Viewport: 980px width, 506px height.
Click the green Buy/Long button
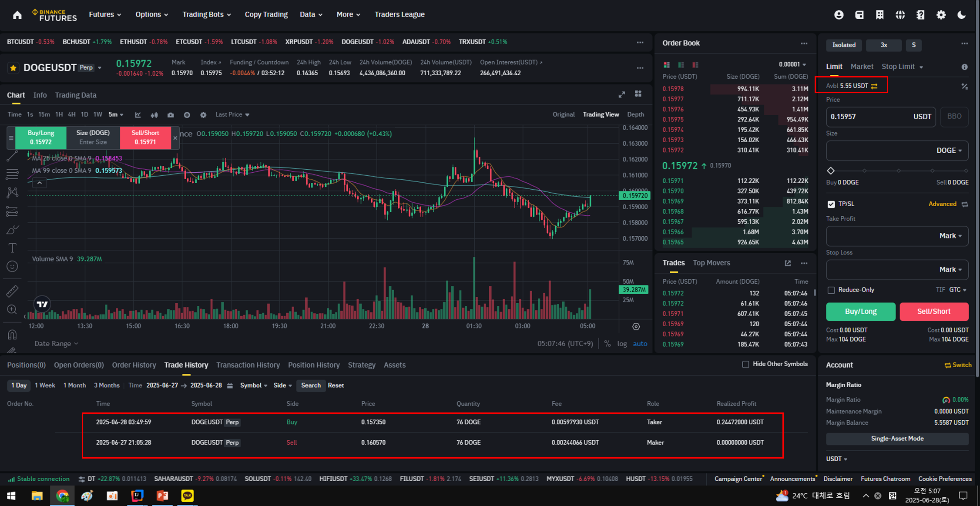coord(860,312)
